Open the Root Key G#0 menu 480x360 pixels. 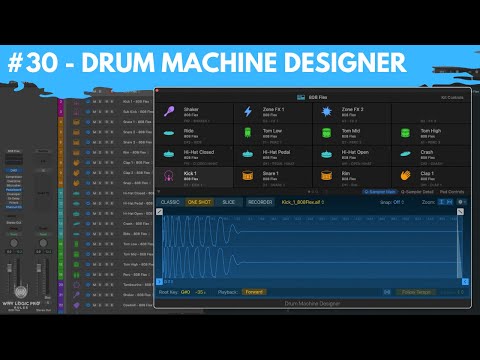coord(185,292)
